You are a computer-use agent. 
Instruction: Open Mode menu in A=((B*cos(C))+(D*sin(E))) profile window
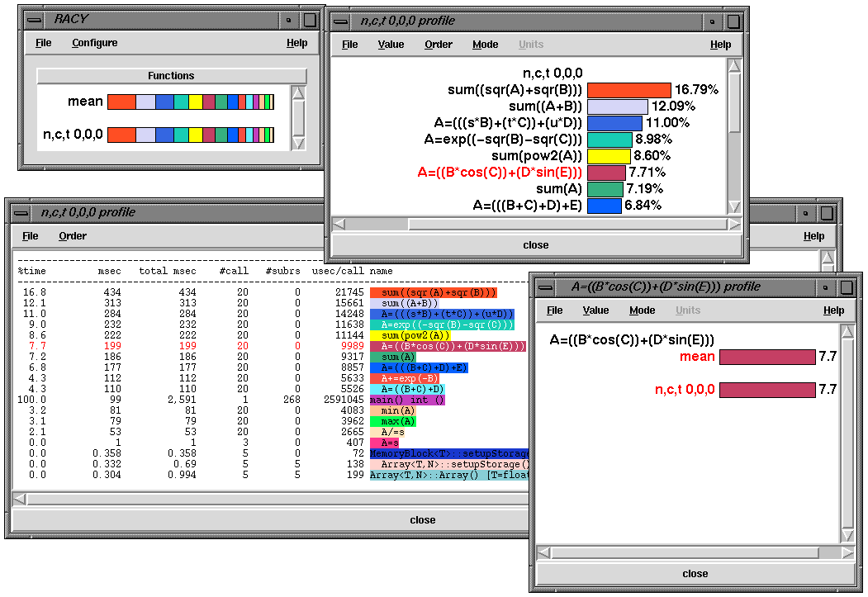pos(642,310)
